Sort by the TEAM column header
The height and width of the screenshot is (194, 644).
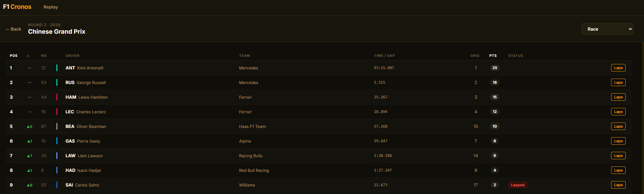(x=244, y=55)
